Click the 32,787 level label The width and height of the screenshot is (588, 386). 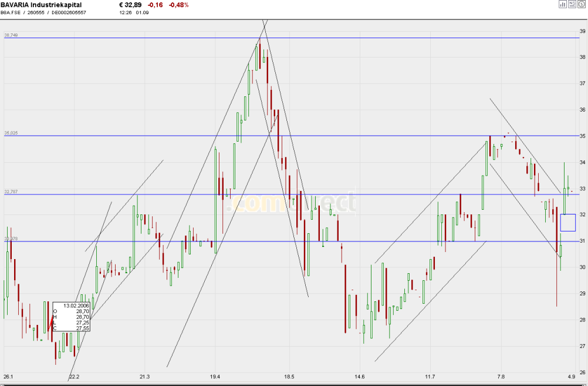tap(11, 192)
